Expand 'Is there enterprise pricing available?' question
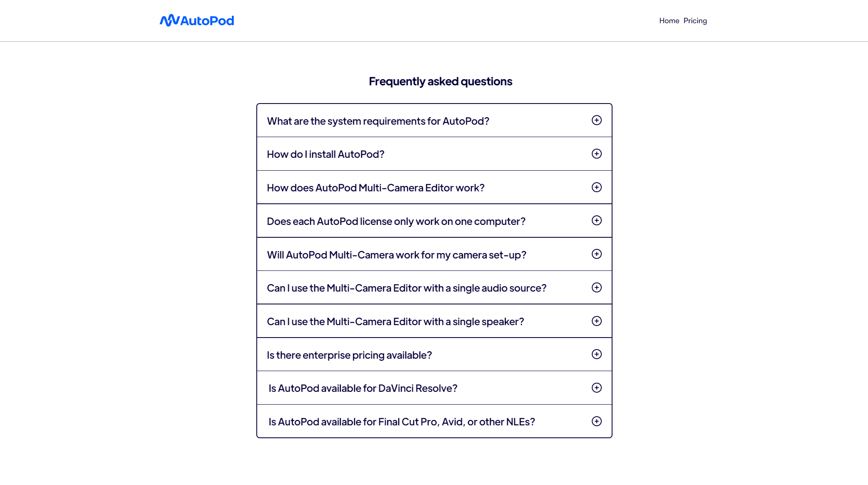Image resolution: width=868 pixels, height=485 pixels. tap(349, 355)
